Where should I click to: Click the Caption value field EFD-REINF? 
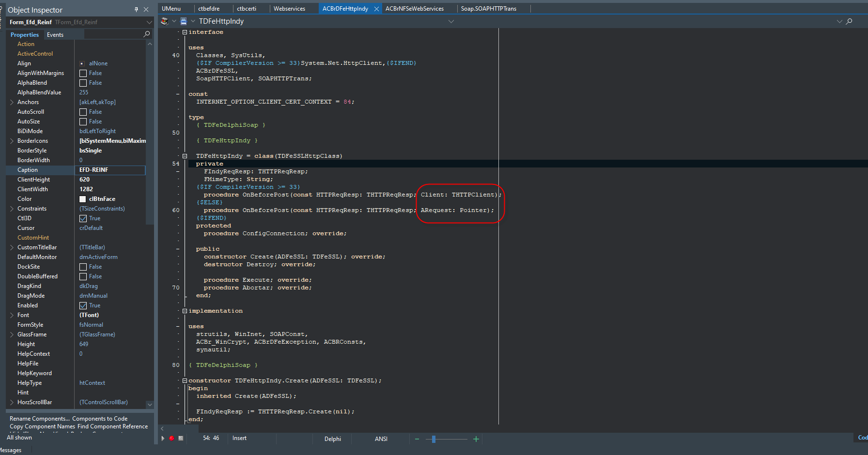tap(109, 170)
